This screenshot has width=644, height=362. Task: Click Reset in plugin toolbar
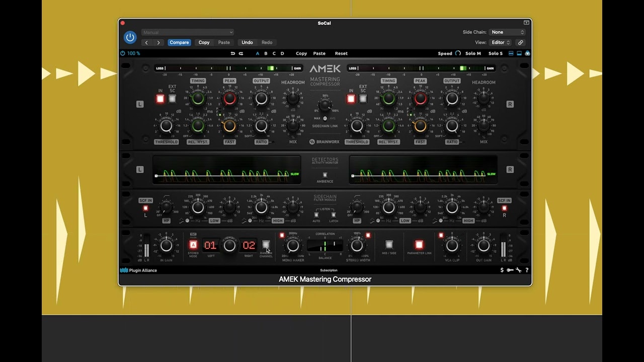click(341, 53)
